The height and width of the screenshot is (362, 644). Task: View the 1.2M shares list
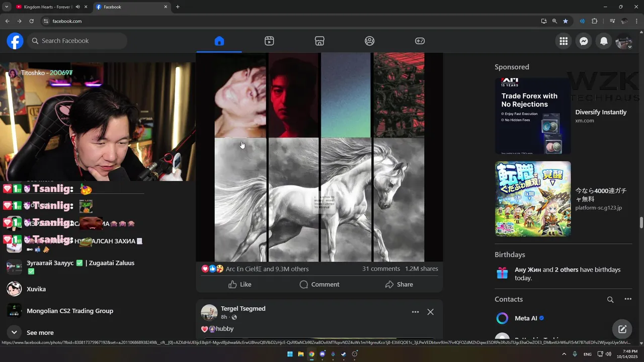click(422, 268)
